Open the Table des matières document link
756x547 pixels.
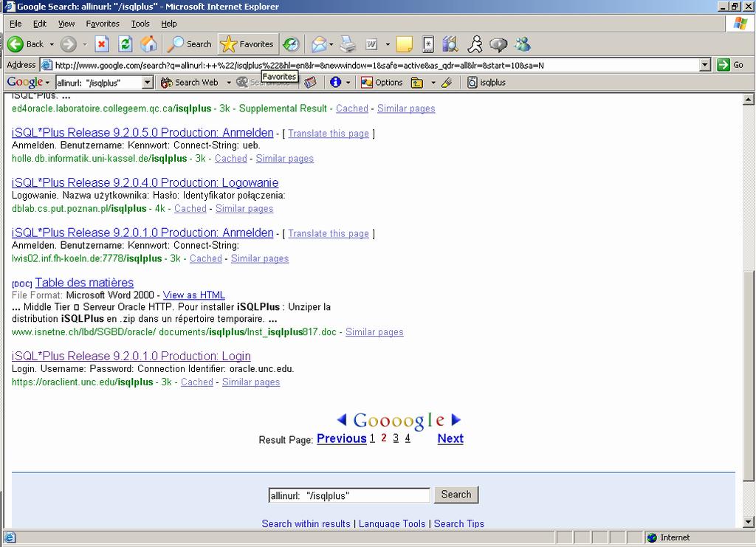(84, 283)
